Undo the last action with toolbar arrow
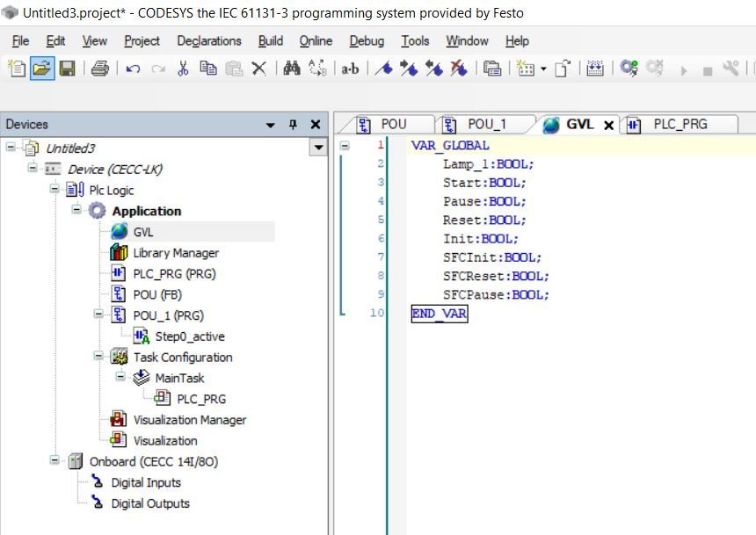Image resolution: width=756 pixels, height=535 pixels. pos(133,69)
